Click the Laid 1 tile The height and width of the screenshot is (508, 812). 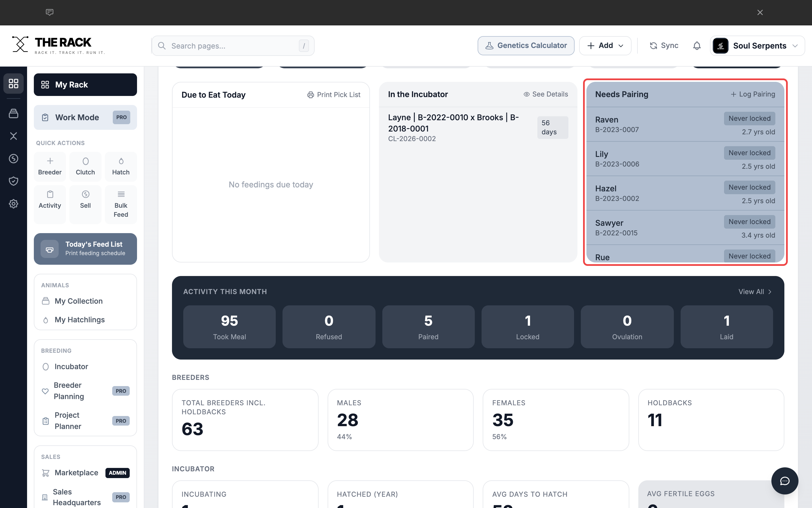[727, 327]
